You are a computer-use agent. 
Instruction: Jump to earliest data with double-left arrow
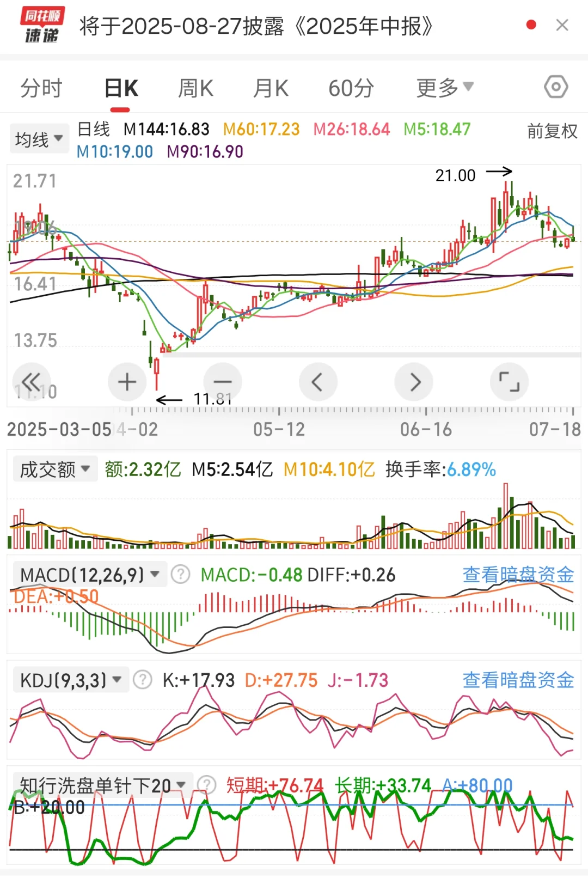tap(32, 382)
